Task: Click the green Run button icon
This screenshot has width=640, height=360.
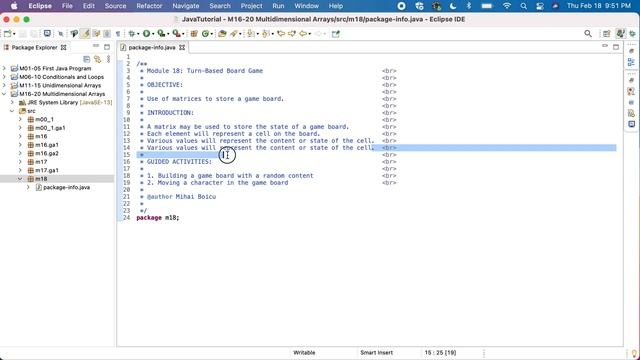Action: (146, 34)
